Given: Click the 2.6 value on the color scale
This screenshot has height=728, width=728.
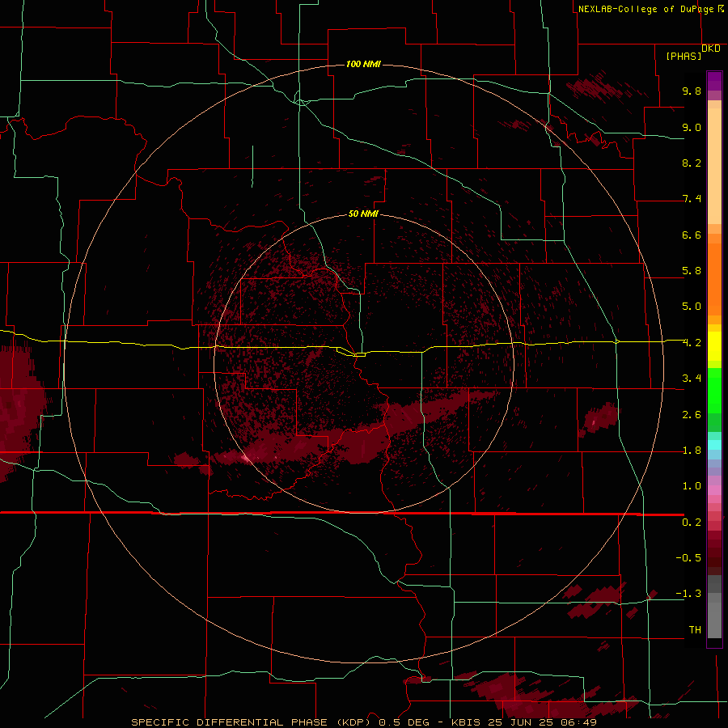Looking at the screenshot, I should click(692, 415).
